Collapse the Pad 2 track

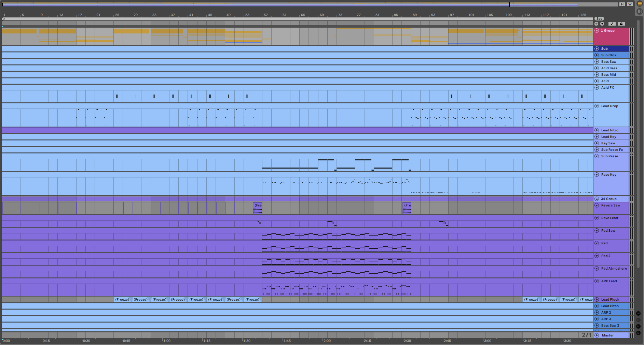coord(597,256)
